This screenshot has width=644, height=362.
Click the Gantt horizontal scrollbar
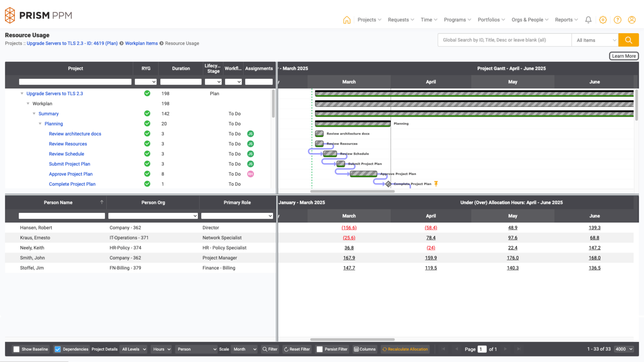353,191
